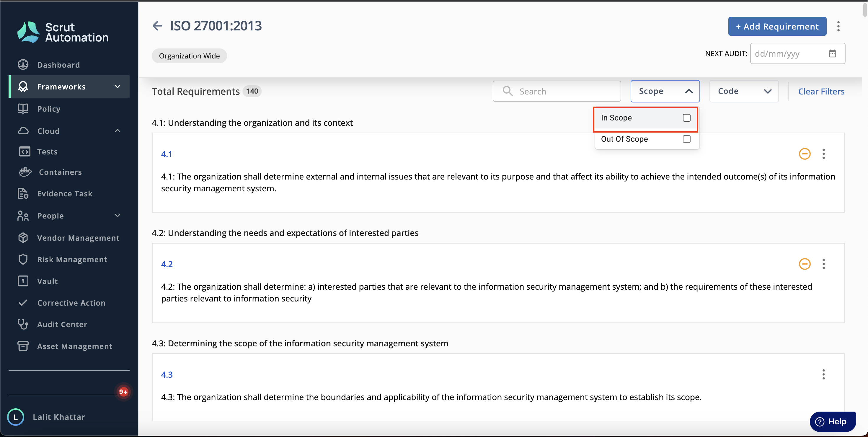
Task: Open Vendor Management box icon
Action: click(23, 237)
